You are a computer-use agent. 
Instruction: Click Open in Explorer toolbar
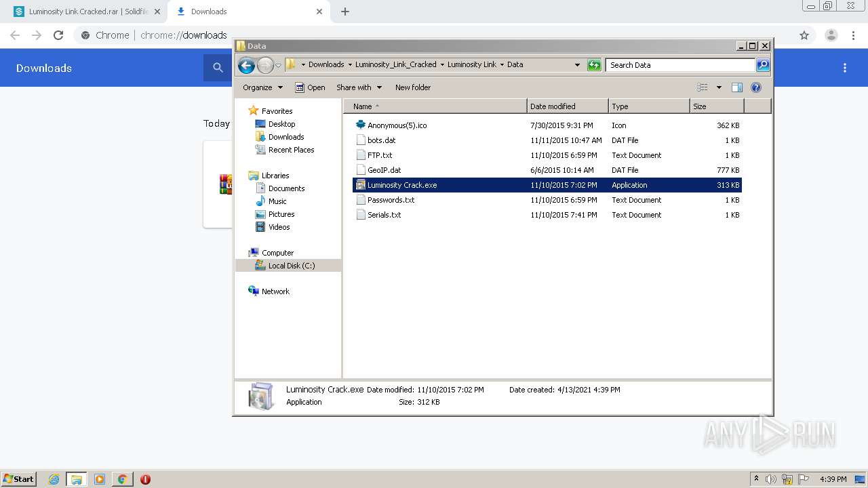311,87
